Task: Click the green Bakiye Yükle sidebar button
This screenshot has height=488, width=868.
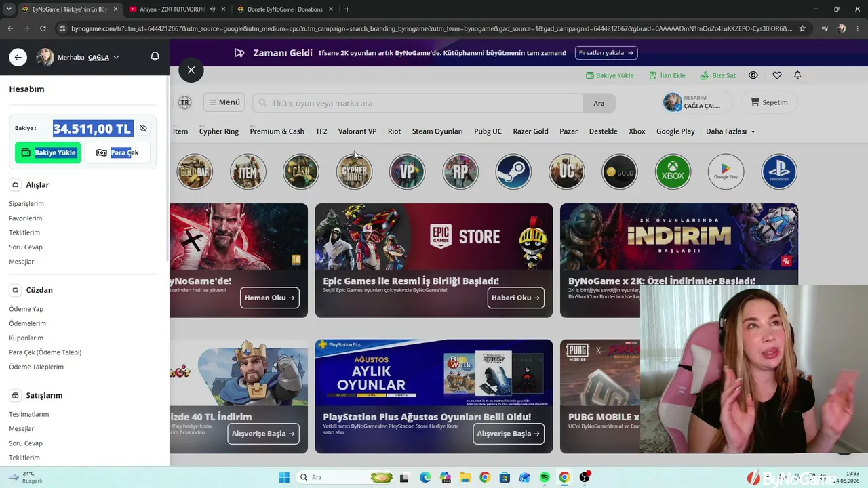Action: (x=47, y=152)
